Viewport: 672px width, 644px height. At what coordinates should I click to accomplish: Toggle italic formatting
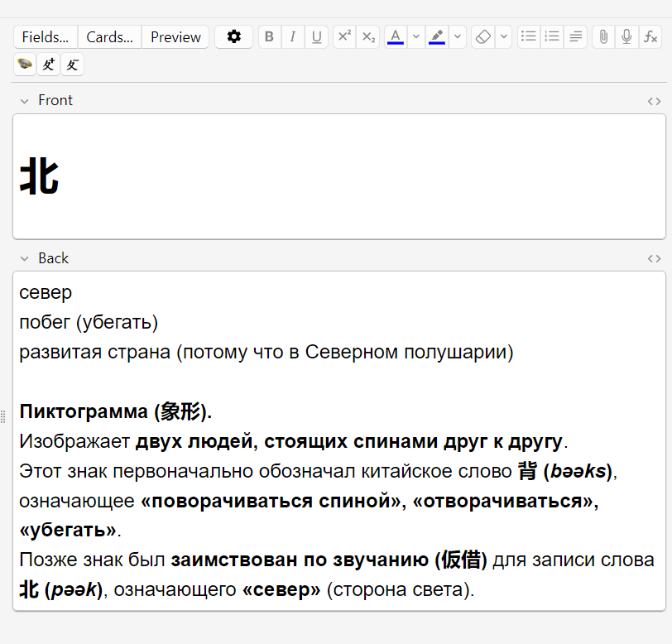293,37
